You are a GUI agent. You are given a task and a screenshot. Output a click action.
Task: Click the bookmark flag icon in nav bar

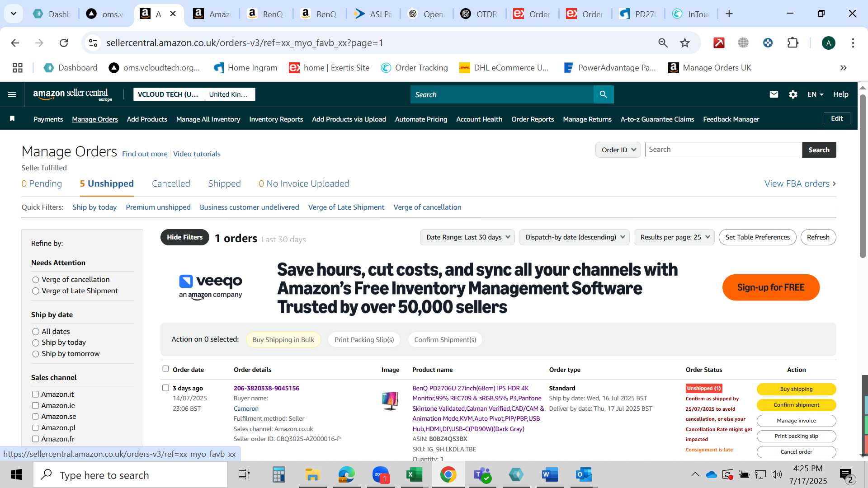click(x=12, y=119)
